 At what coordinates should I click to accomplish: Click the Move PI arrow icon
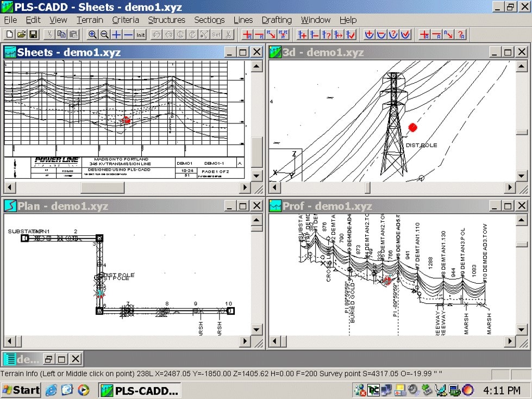(x=271, y=34)
